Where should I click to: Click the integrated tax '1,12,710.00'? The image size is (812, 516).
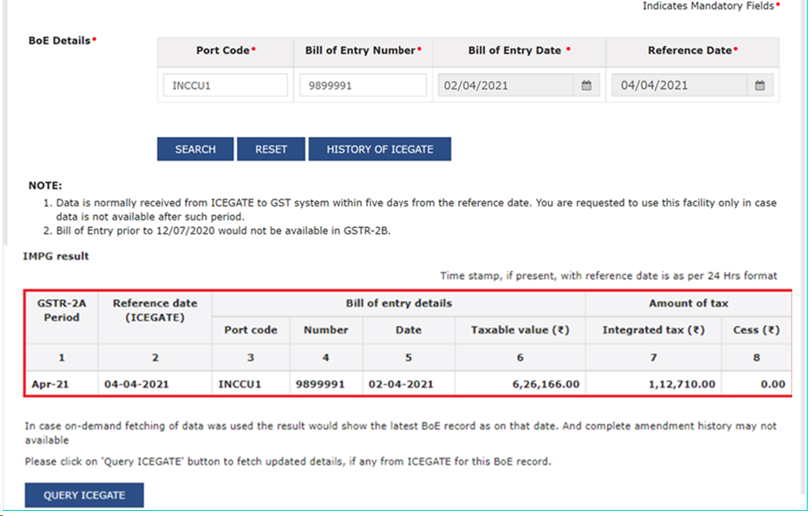[x=682, y=384]
